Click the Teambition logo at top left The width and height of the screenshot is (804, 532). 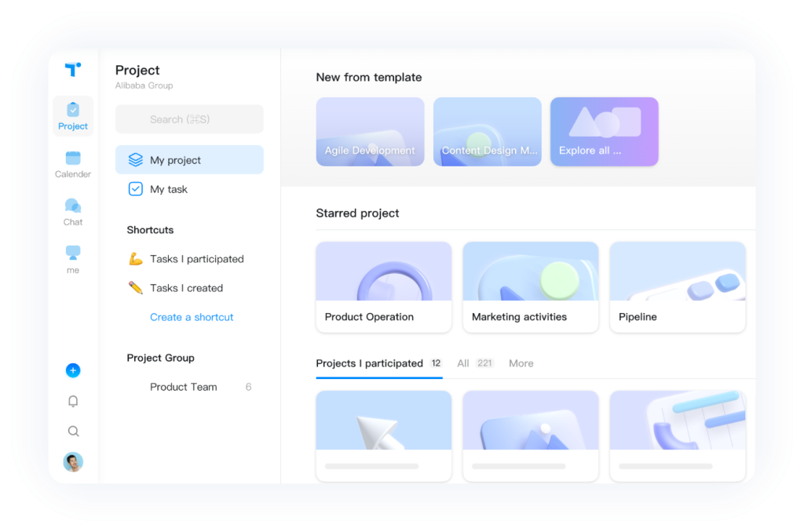72,70
